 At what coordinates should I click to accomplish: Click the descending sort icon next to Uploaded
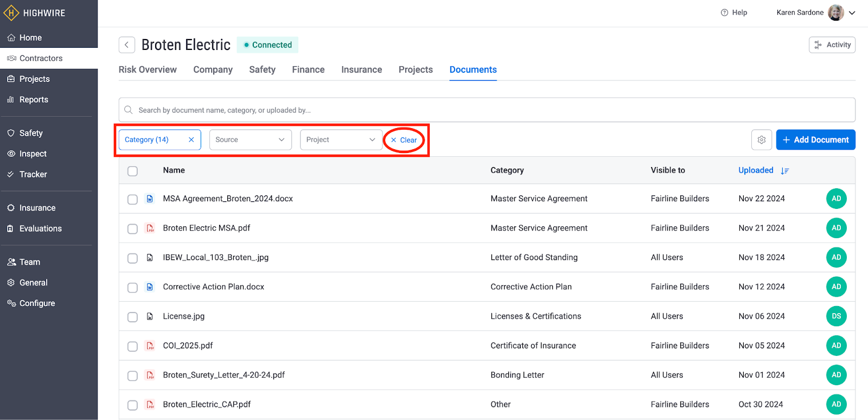[784, 171]
